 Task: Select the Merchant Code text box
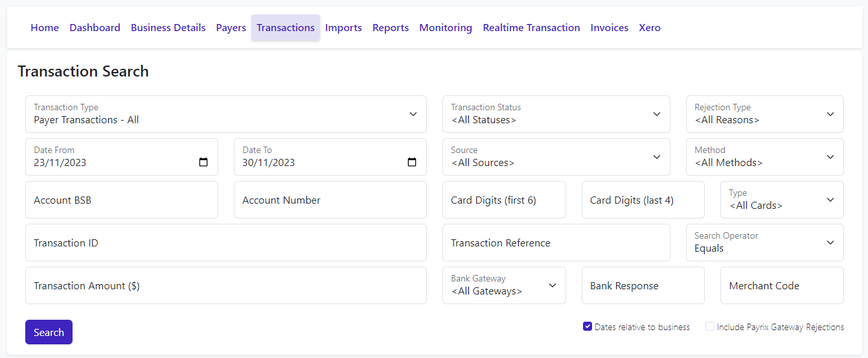click(782, 285)
